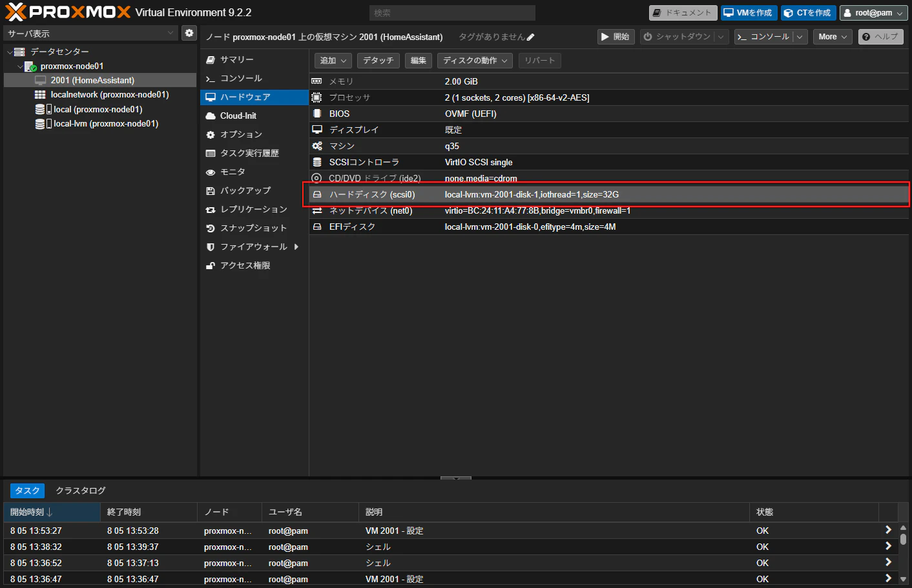Open the 追加 (Add) dropdown

333,61
